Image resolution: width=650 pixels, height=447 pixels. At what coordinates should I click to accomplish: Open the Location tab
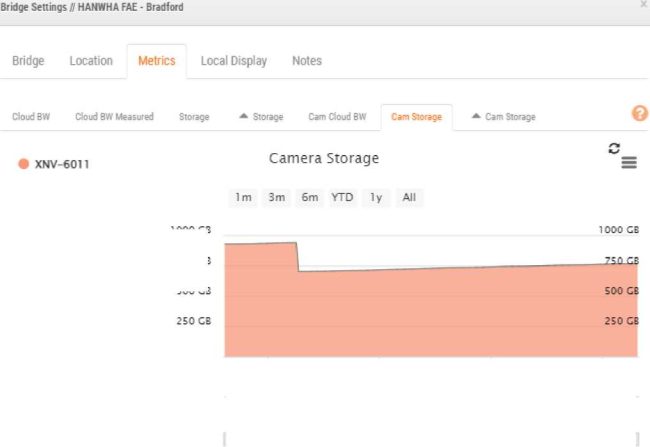[x=91, y=61]
